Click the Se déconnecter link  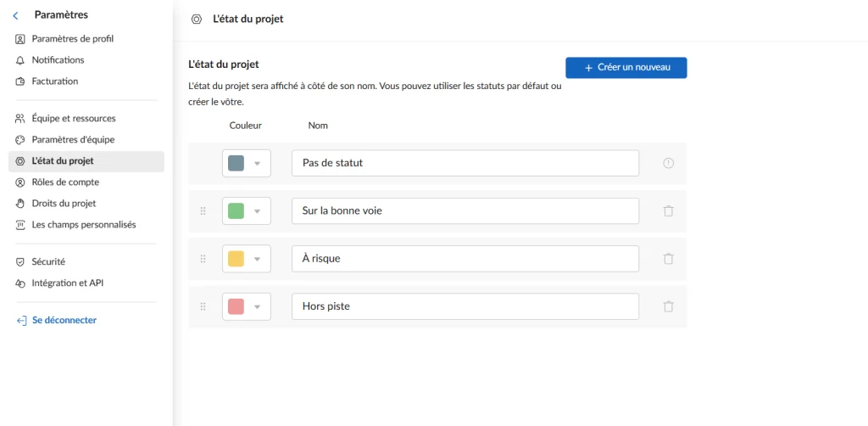64,320
